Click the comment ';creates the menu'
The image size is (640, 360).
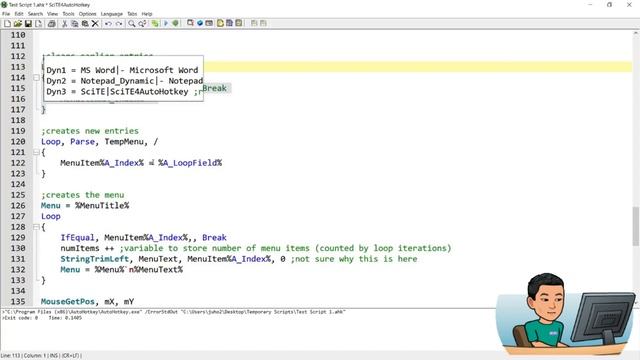coord(82,195)
